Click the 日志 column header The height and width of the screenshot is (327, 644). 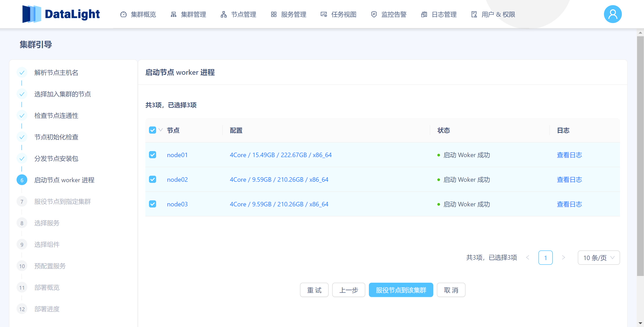point(563,130)
